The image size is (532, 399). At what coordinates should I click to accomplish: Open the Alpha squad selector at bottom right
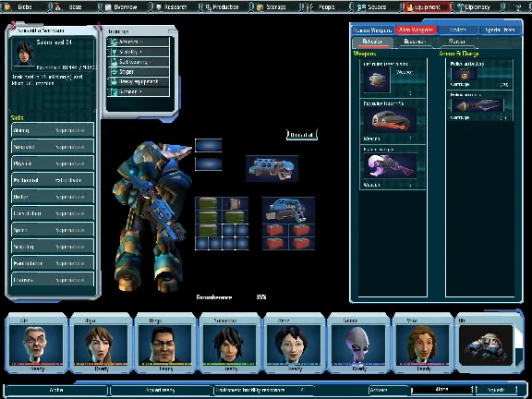441,390
